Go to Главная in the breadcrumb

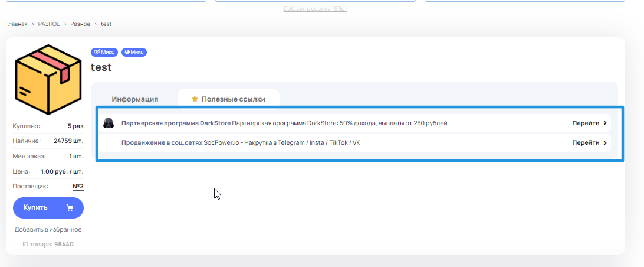tap(17, 24)
